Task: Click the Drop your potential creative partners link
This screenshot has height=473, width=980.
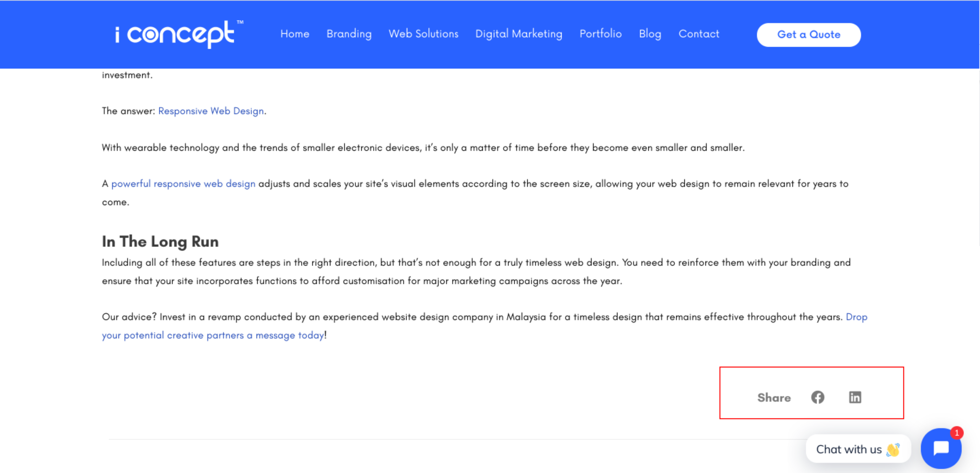Action: pyautogui.click(x=213, y=335)
